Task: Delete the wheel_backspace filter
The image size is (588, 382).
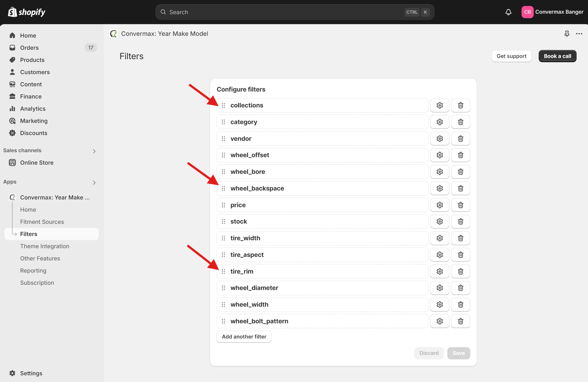Action: (461, 188)
